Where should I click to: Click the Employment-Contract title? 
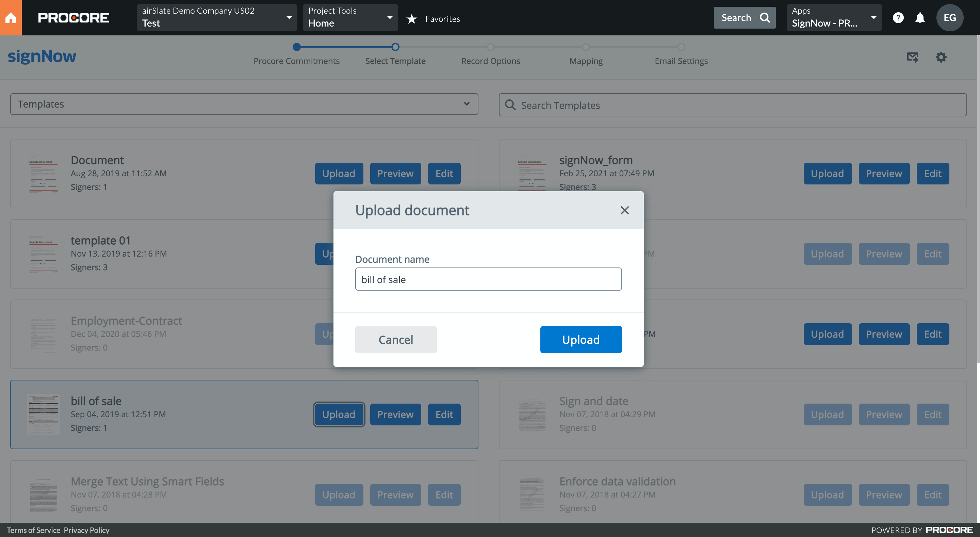point(126,321)
